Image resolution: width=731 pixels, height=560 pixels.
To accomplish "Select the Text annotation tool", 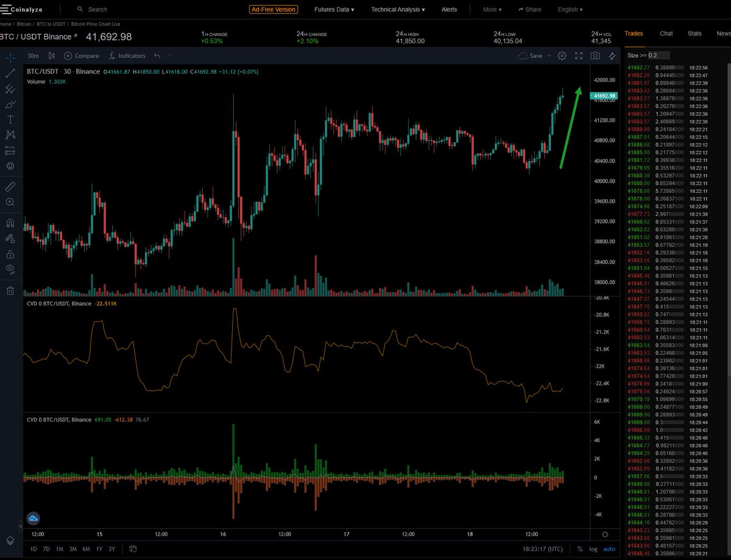I will click(x=10, y=119).
